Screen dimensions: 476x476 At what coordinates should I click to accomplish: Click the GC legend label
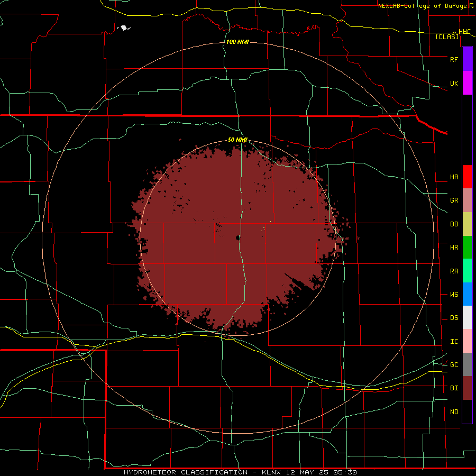pyautogui.click(x=454, y=365)
